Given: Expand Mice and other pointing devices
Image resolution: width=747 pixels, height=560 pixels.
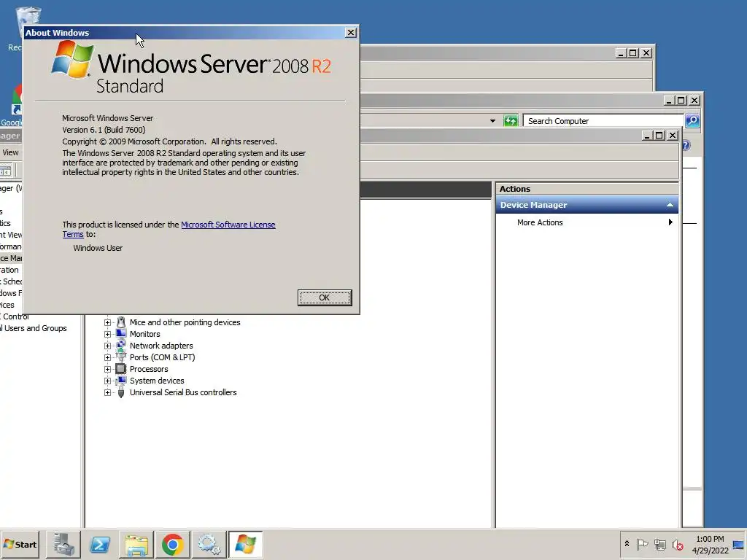Looking at the screenshot, I should point(108,322).
